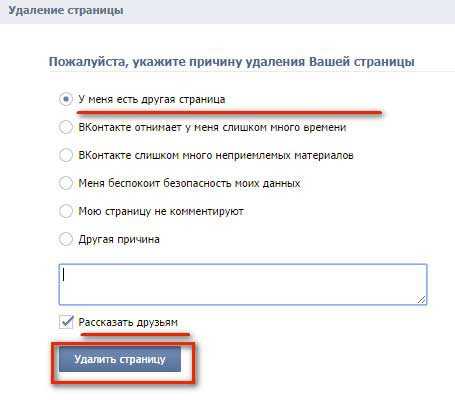Click the 'Удаление страницы' header title
This screenshot has height=400, width=455.
tap(66, 10)
